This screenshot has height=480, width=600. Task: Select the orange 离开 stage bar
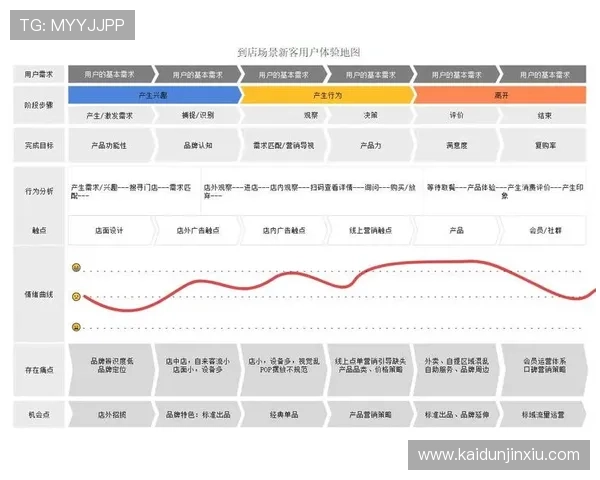pyautogui.click(x=500, y=95)
